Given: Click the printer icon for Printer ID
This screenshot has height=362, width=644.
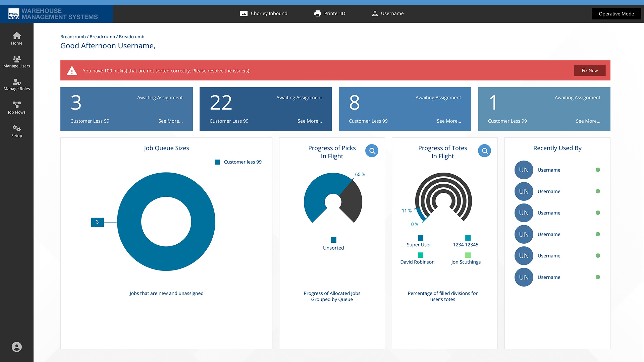Looking at the screenshot, I should pos(317,13).
